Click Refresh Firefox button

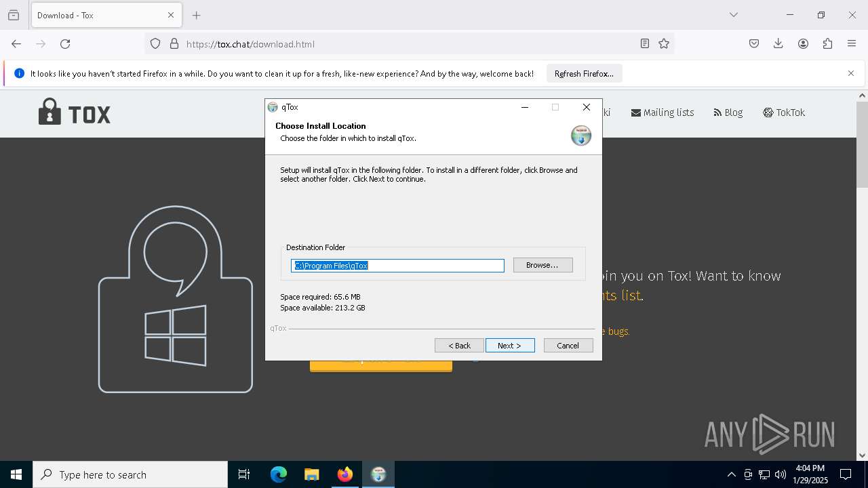584,74
